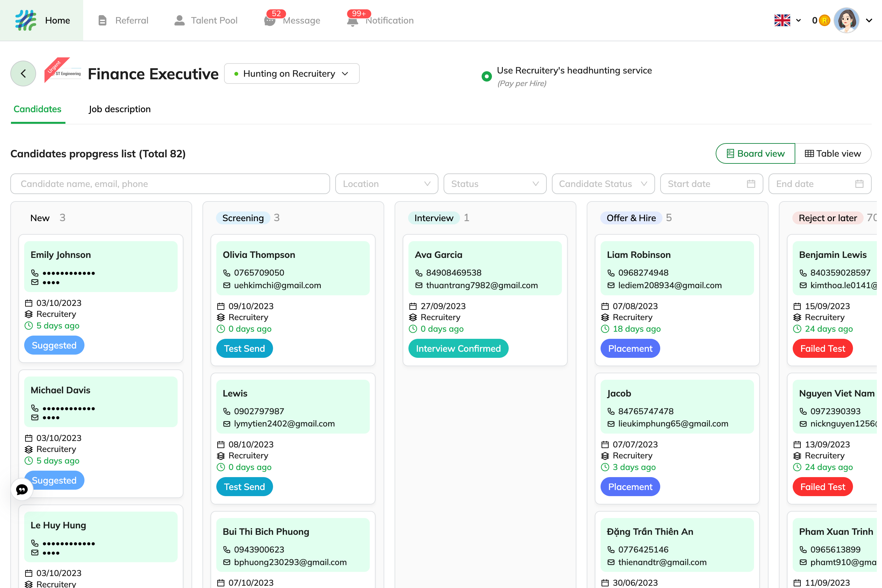This screenshot has height=588, width=882.
Task: Click the Message icon with 52 badge
Action: pyautogui.click(x=269, y=21)
